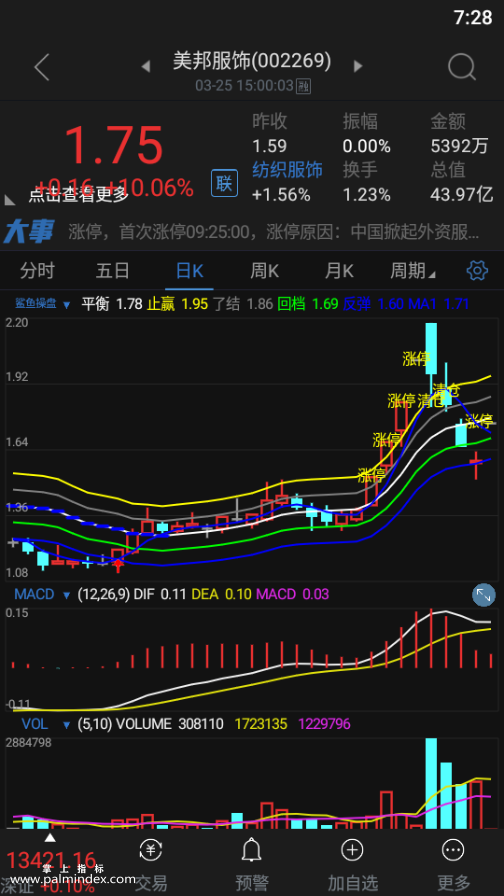Screen dimensions: 504x896
Task: Tap the +10.06% change value
Action: pos(151,187)
